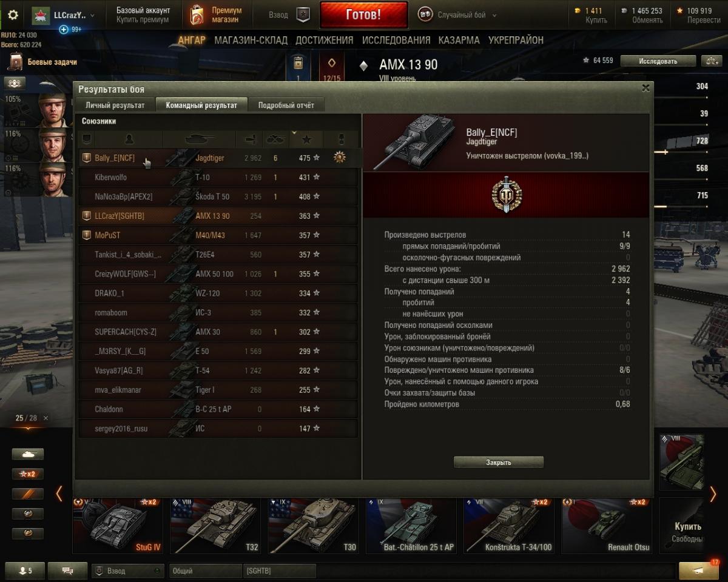Remove the 25 / 28 vehicle filter

click(45, 418)
